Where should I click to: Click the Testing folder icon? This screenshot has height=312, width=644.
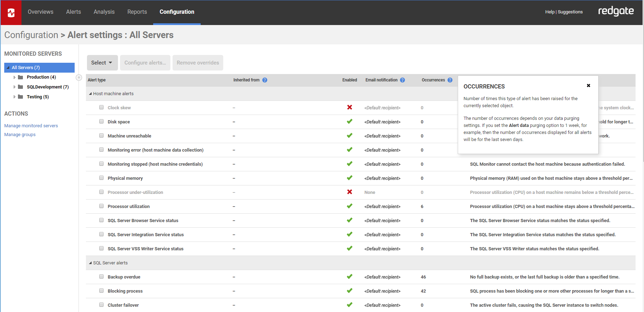click(x=21, y=97)
